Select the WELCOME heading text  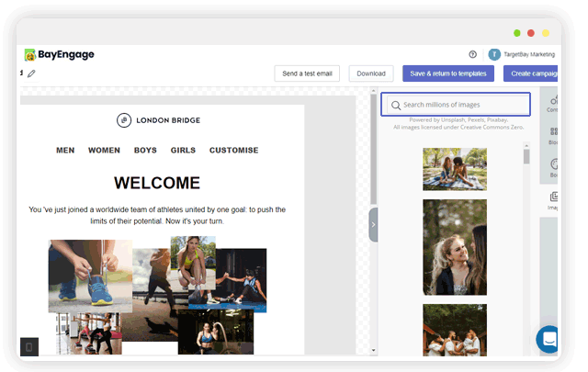157,183
